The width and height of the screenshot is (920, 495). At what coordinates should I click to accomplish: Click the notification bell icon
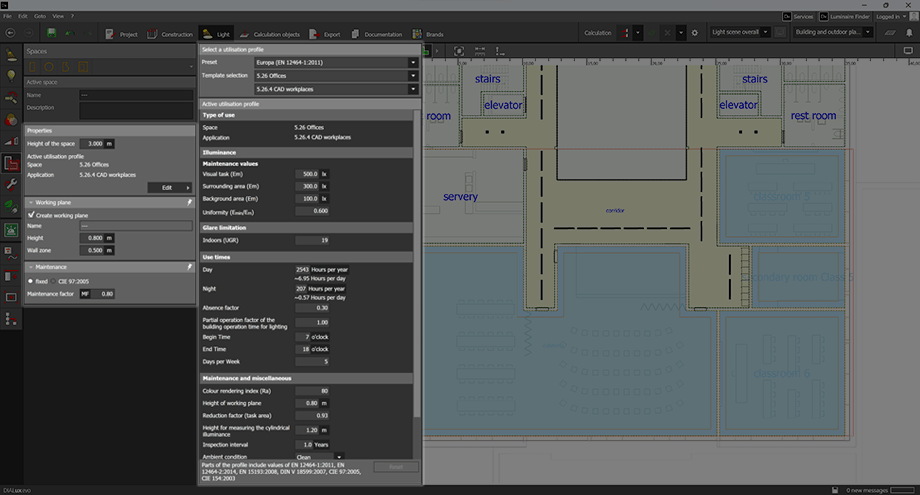[x=909, y=33]
